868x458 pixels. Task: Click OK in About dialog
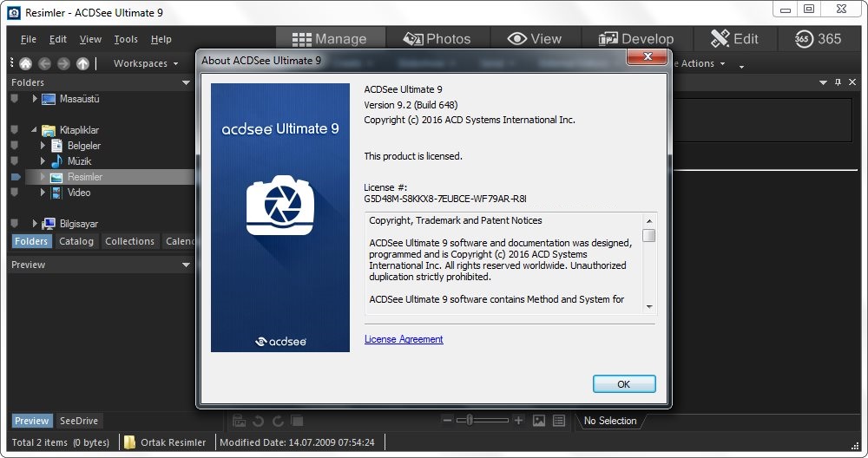tap(624, 384)
